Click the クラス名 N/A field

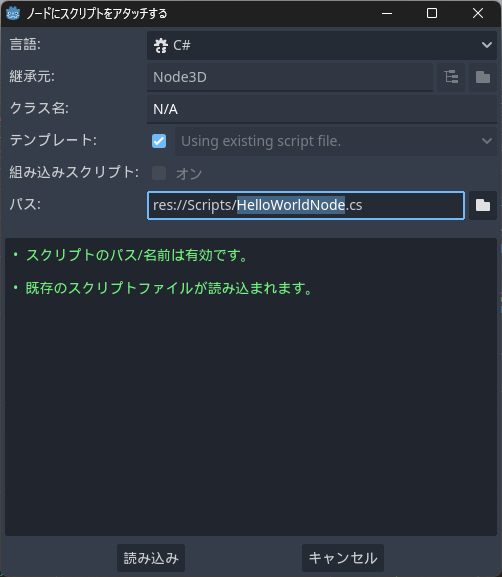tap(322, 109)
